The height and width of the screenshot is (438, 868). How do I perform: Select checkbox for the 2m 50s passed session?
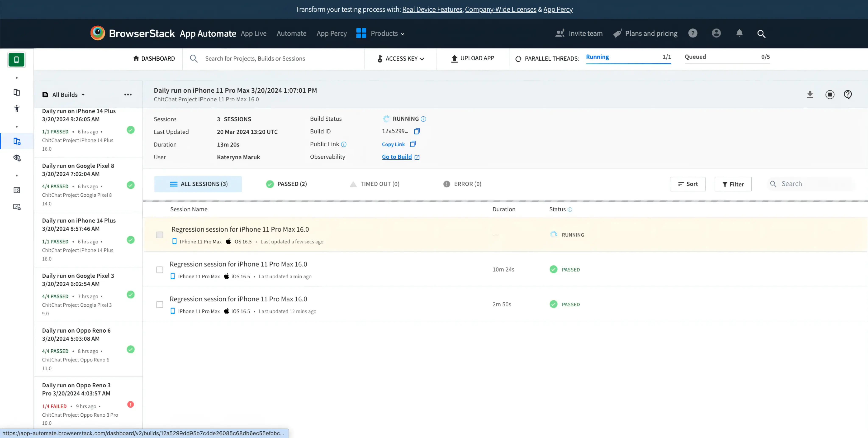[160, 304]
